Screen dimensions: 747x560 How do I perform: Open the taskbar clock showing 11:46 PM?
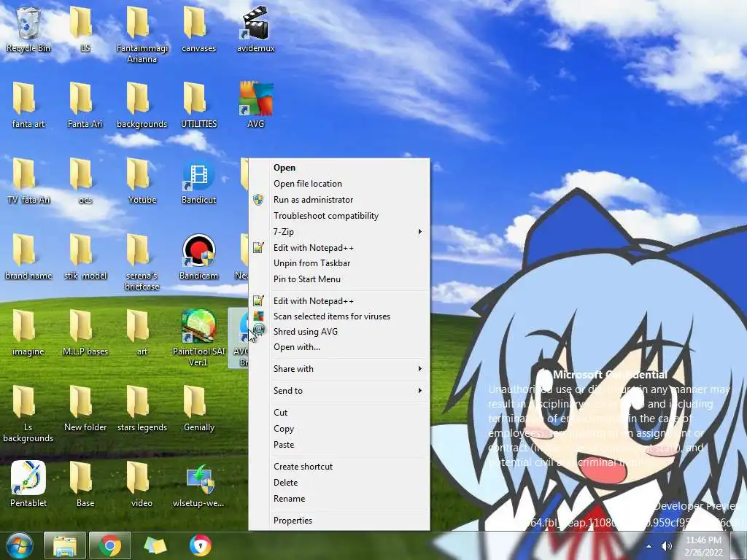[704, 545]
